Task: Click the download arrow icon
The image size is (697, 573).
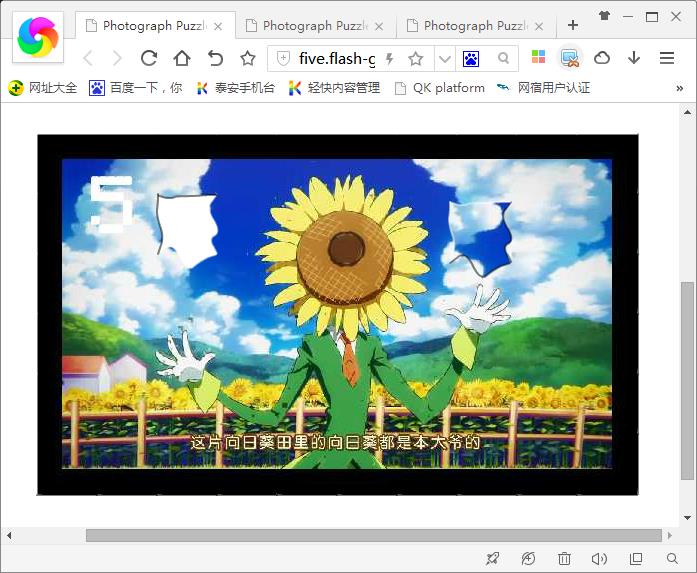Action: tap(634, 58)
